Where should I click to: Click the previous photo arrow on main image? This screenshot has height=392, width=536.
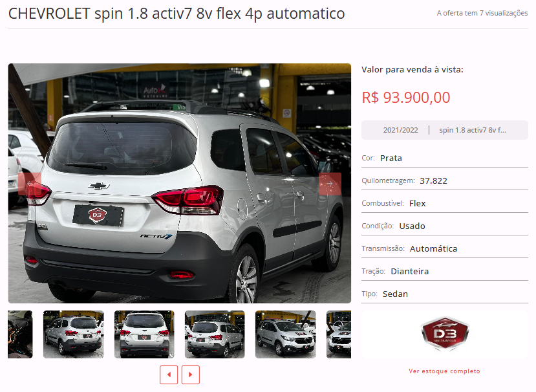pyautogui.click(x=30, y=184)
